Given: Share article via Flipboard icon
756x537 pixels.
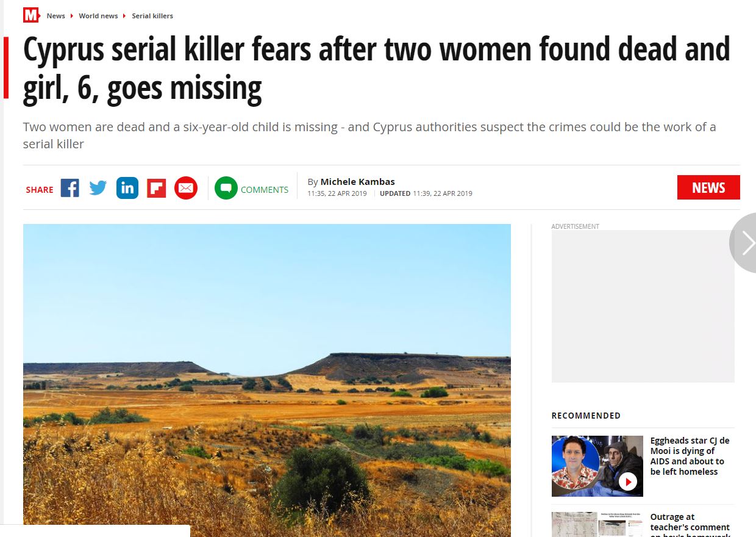Looking at the screenshot, I should click(157, 188).
